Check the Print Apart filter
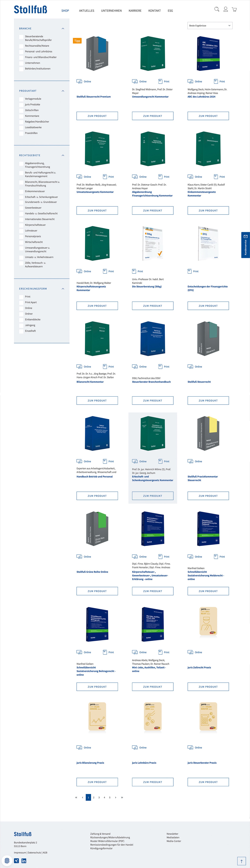 point(21,303)
